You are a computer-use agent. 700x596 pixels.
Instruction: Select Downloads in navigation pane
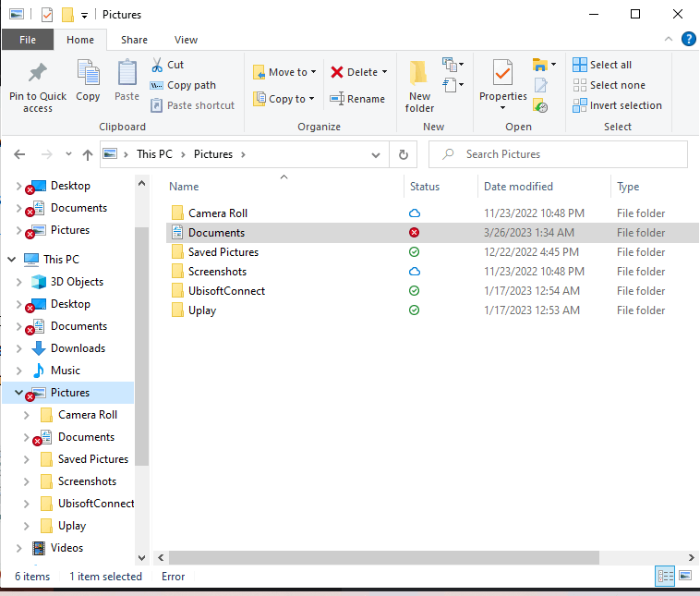(78, 348)
